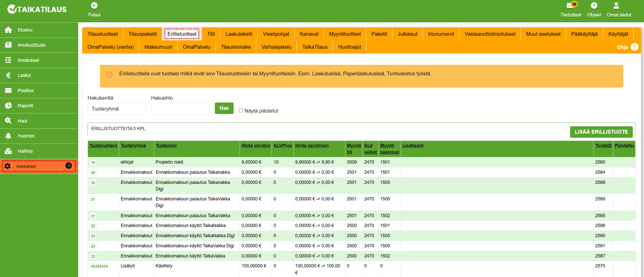Sort by Tuotenumero column header

(103, 146)
